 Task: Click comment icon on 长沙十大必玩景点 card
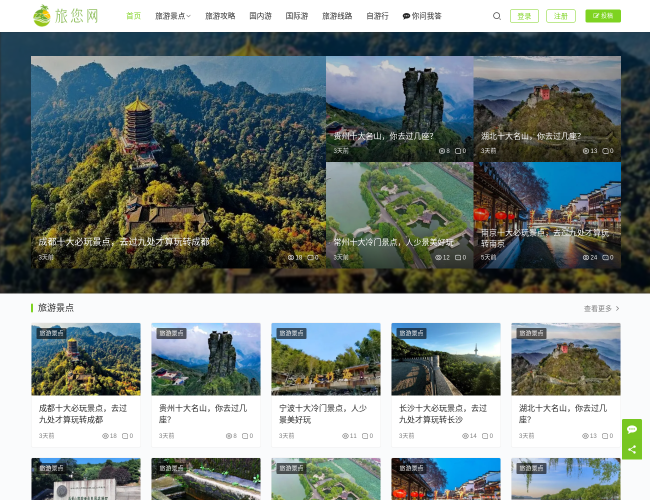(x=485, y=436)
